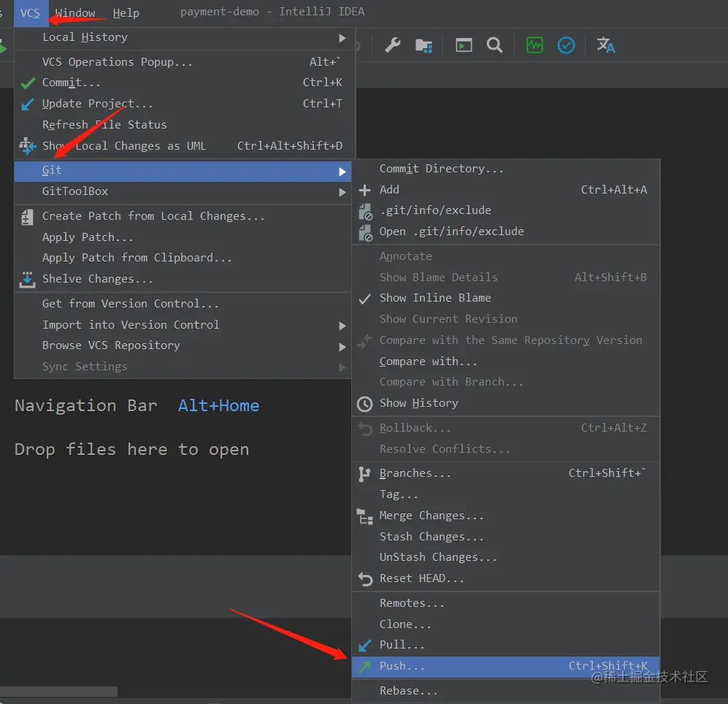
Task: Select Rebase... at bottom of Git submenu
Action: click(505, 691)
